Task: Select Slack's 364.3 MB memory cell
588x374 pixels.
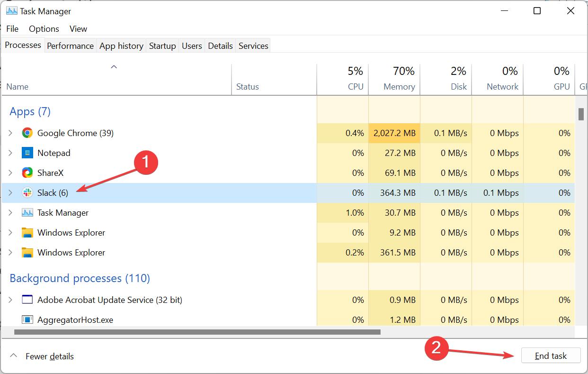Action: tap(394, 193)
